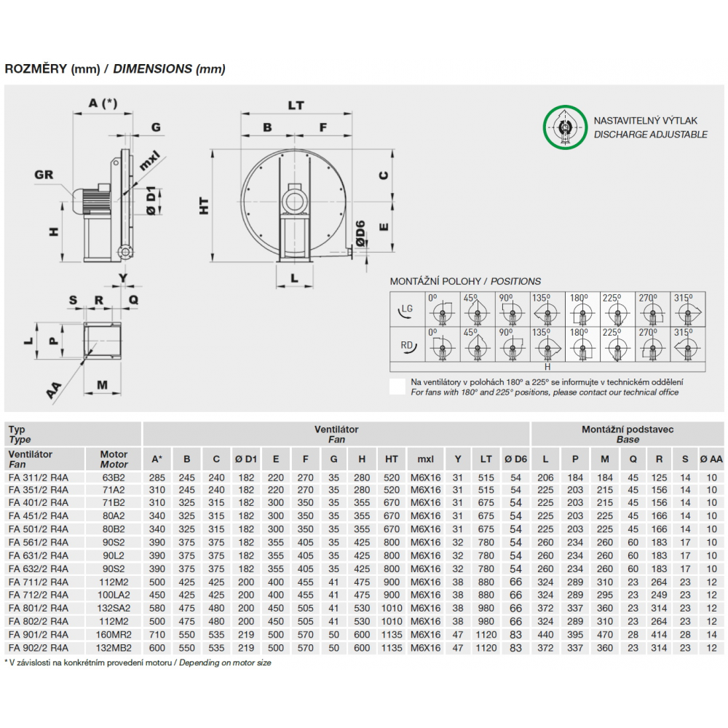
Task: Select the FA 902/2 R4A row
Action: point(364,648)
